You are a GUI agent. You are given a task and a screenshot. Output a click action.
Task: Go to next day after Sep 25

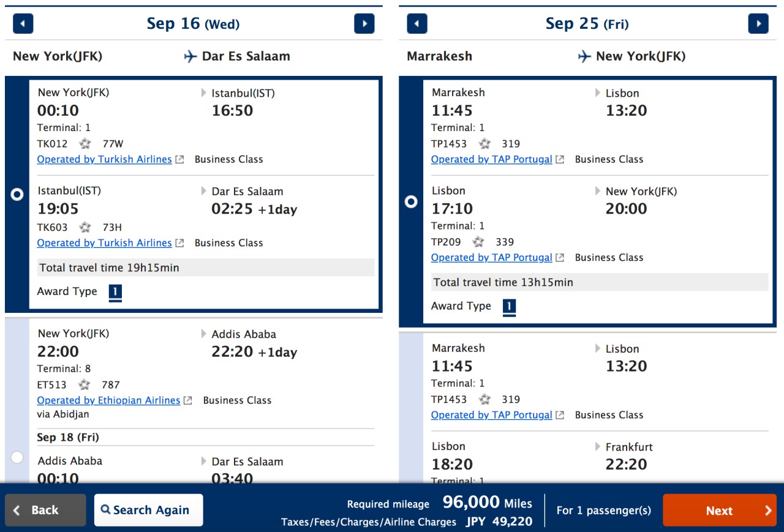pyautogui.click(x=758, y=24)
